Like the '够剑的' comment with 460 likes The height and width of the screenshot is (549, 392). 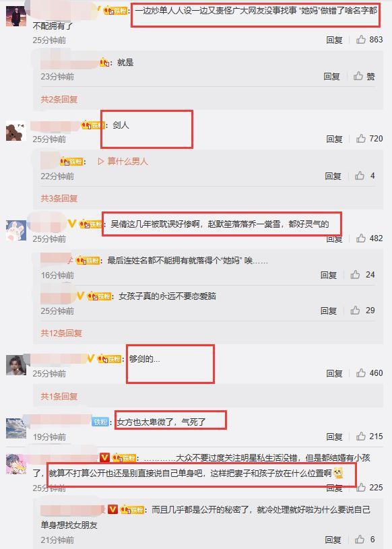tap(361, 373)
